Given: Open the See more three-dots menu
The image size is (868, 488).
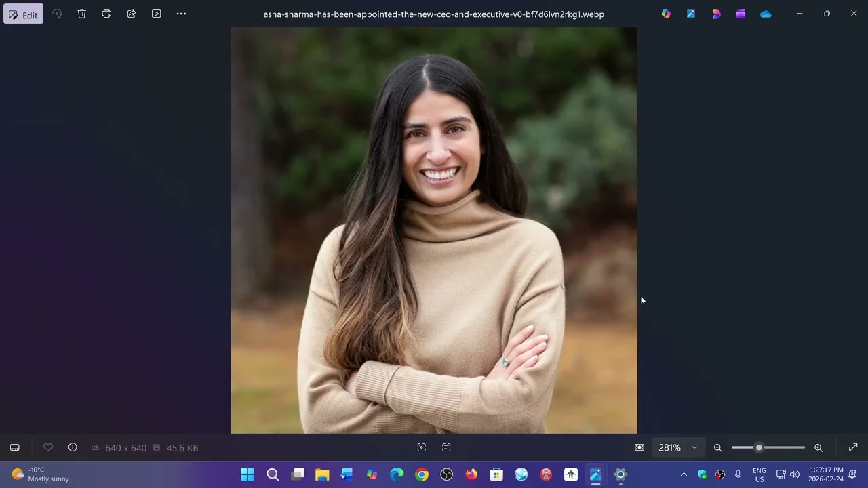Looking at the screenshot, I should [181, 14].
